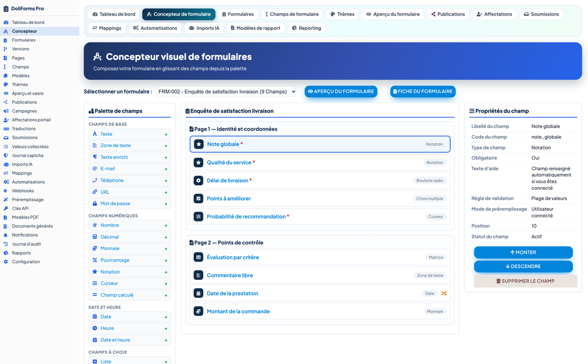Click the orange shuffle icon on Date de la prestation
This screenshot has height=364, width=588.
pos(444,293)
